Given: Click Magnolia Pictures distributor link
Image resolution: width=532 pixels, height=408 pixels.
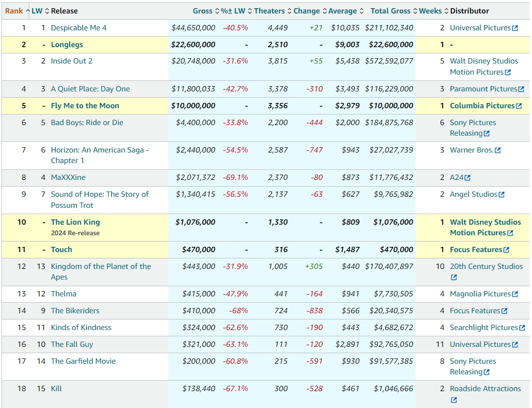Looking at the screenshot, I should pos(481,294).
